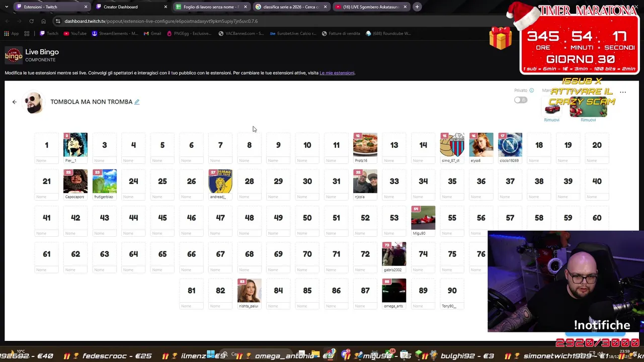Select the gabris2002 avatar on number 73

pyautogui.click(x=394, y=254)
